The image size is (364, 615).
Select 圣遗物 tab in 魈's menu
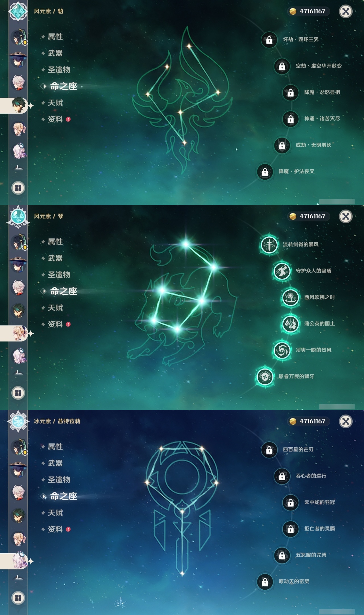(59, 70)
